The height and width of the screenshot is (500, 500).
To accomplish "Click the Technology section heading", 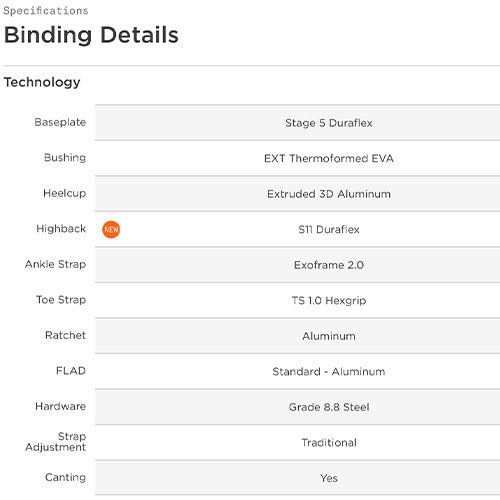I will tap(42, 82).
